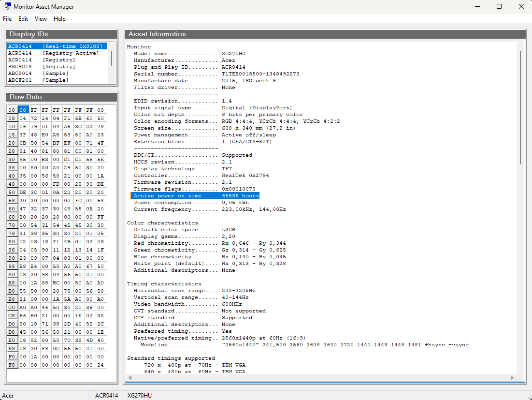
Task: Click the Screen size line
Action: click(215, 128)
